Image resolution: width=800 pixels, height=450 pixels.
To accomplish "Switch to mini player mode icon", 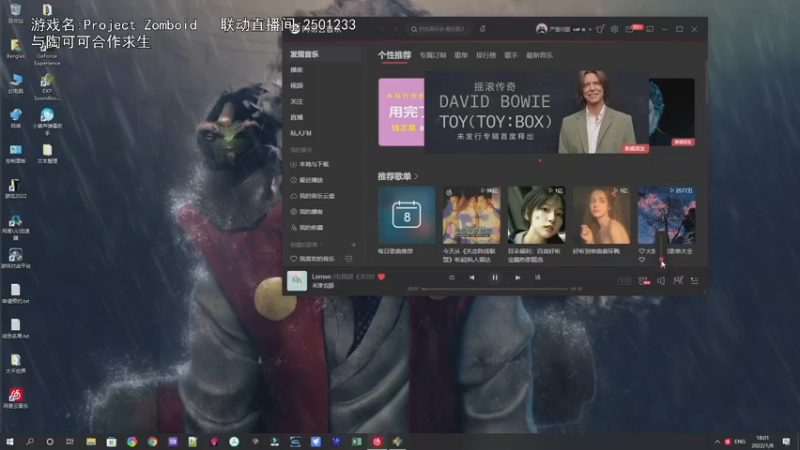I will click(x=649, y=29).
